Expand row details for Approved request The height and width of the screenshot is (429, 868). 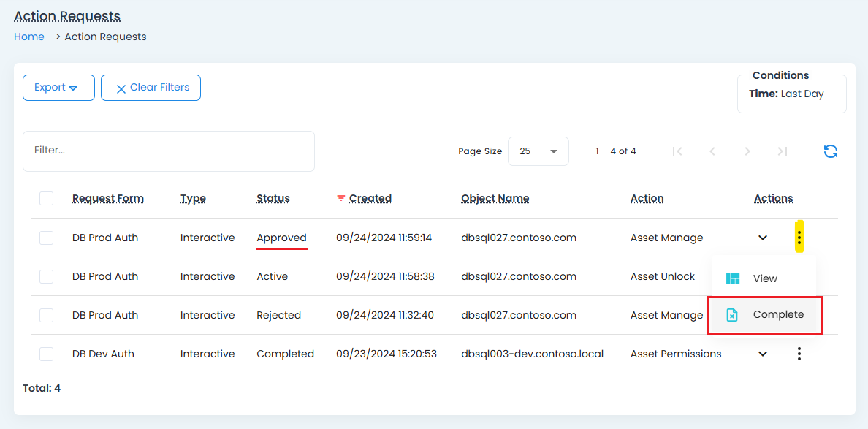click(763, 238)
